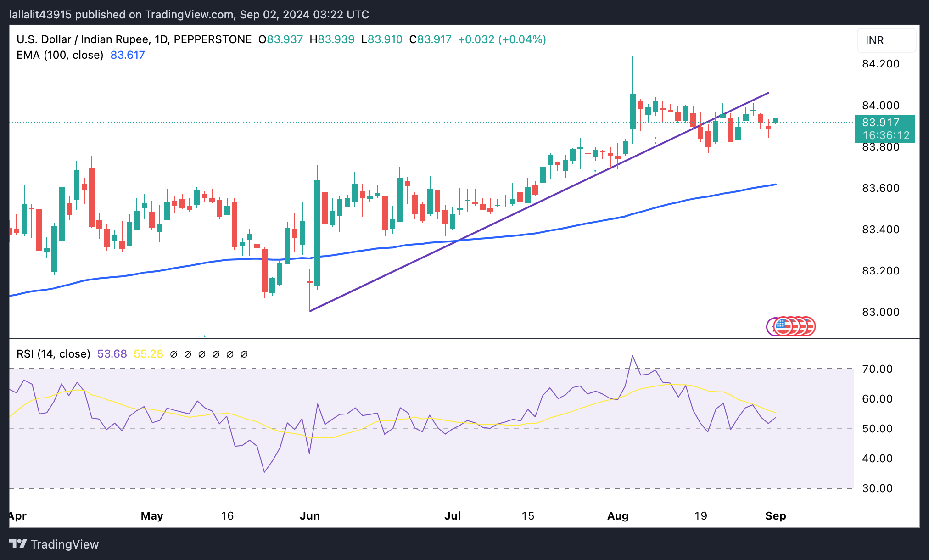Click the 70.00 level on the RSI scale
The width and height of the screenshot is (929, 560).
point(877,369)
